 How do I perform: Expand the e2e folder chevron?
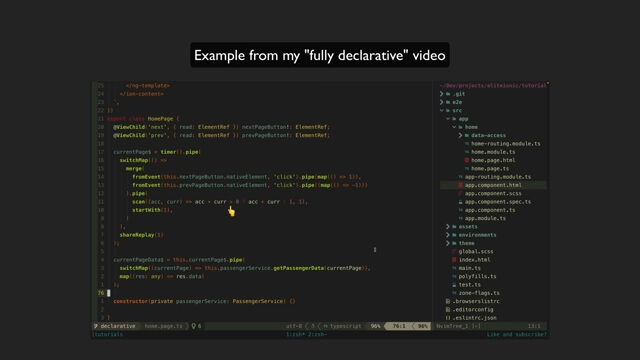[x=442, y=102]
